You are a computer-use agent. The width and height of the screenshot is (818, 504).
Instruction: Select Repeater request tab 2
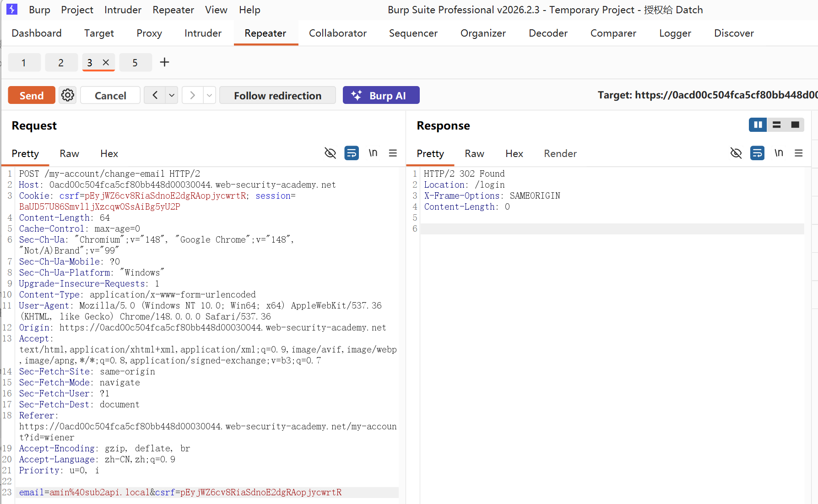point(61,62)
